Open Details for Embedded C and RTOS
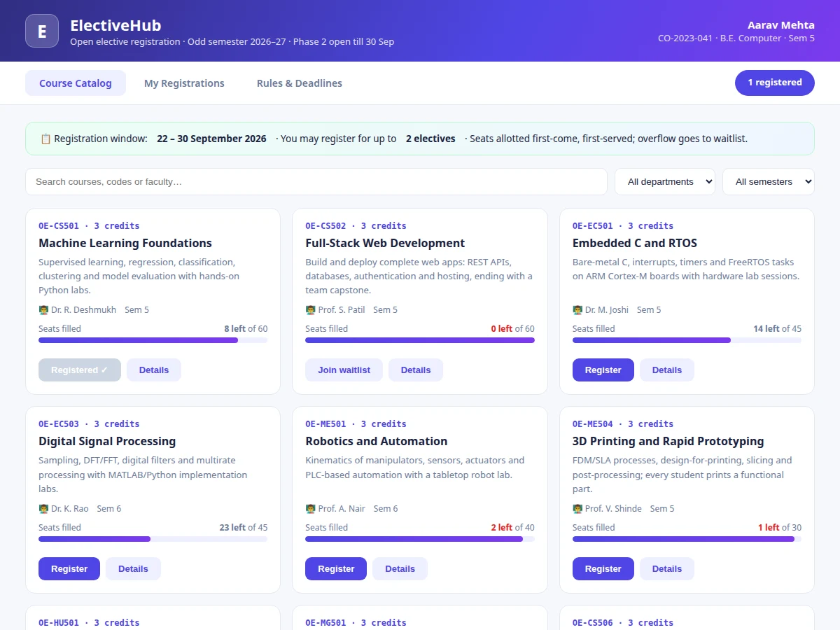The image size is (840, 630). (667, 370)
